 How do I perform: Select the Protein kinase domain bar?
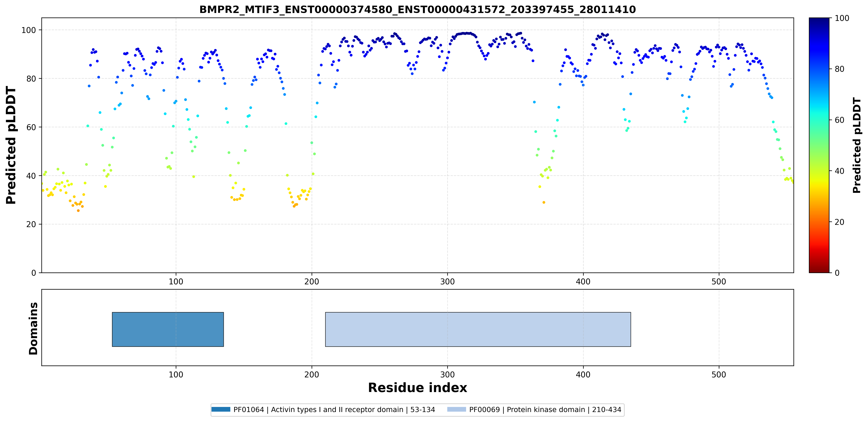[x=478, y=329]
